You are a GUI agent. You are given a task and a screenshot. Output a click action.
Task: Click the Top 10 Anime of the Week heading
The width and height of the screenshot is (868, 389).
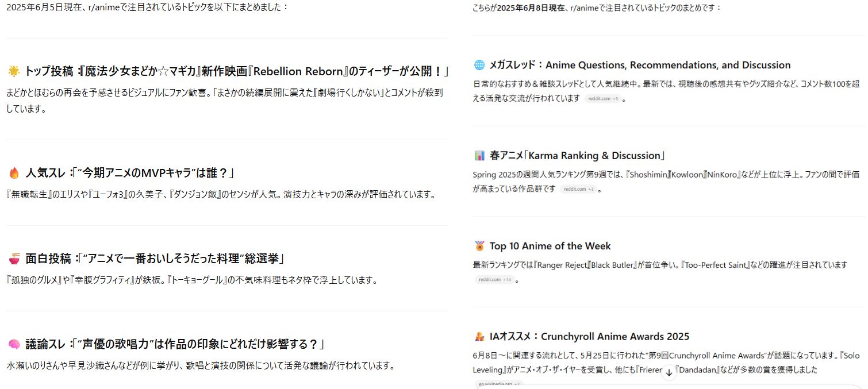[550, 246]
